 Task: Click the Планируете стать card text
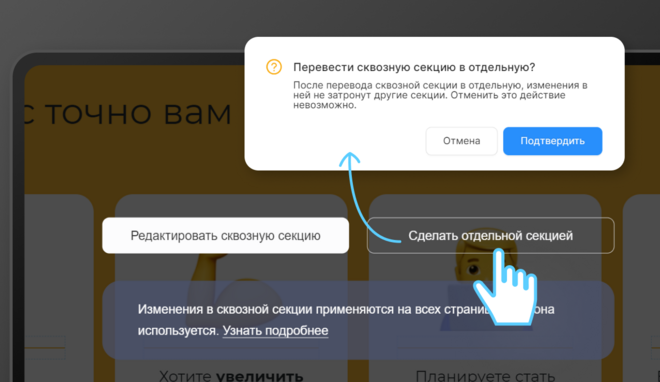click(x=485, y=375)
